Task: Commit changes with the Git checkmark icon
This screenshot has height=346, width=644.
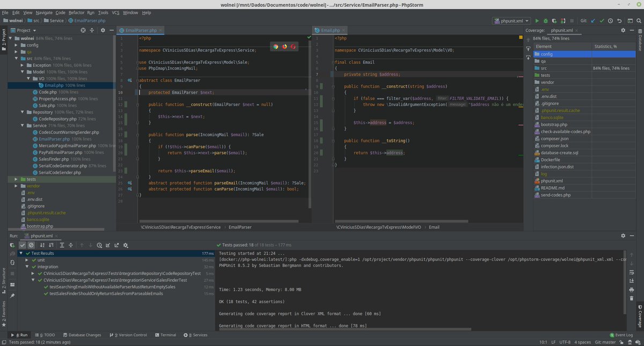Action: click(602, 21)
